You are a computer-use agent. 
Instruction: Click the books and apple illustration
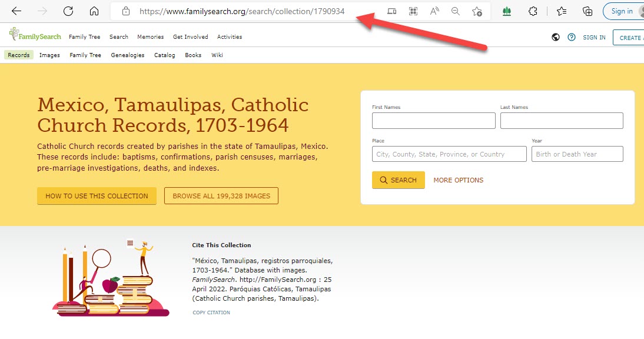click(111, 278)
